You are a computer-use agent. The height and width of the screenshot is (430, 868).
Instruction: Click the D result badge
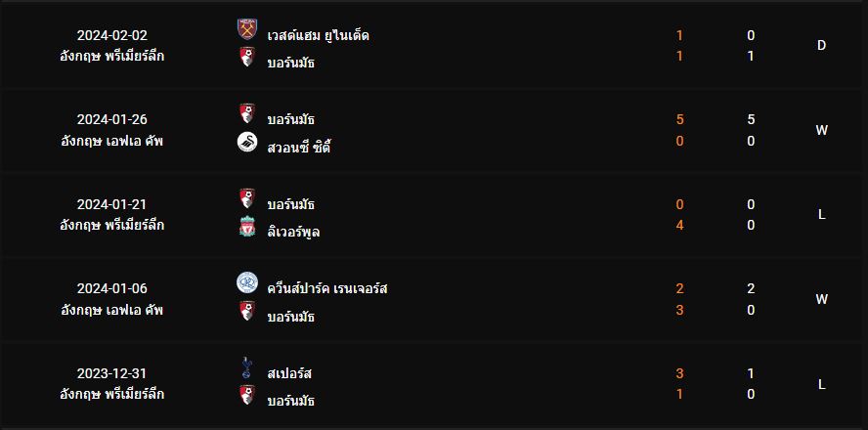point(821,46)
